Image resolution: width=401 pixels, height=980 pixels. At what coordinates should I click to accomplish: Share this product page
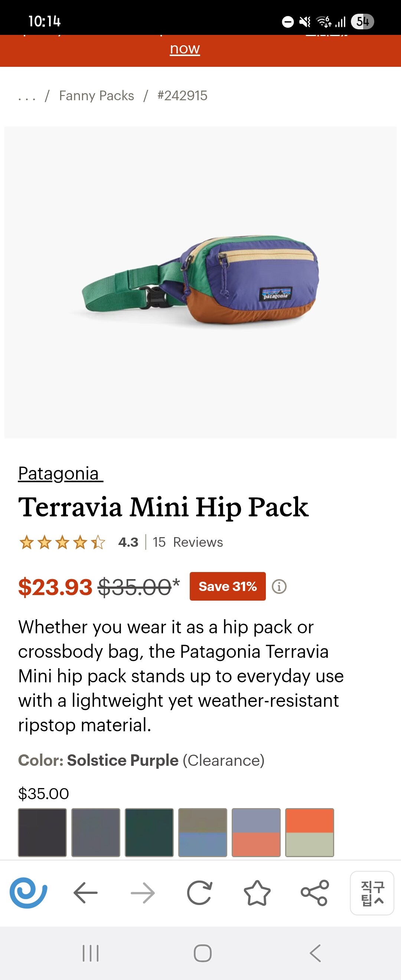tap(314, 892)
